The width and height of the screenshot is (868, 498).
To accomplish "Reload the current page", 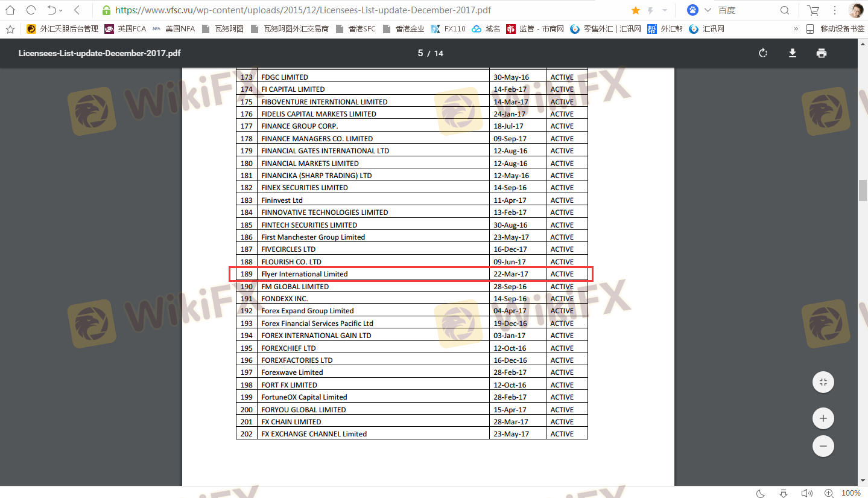I will pos(31,10).
